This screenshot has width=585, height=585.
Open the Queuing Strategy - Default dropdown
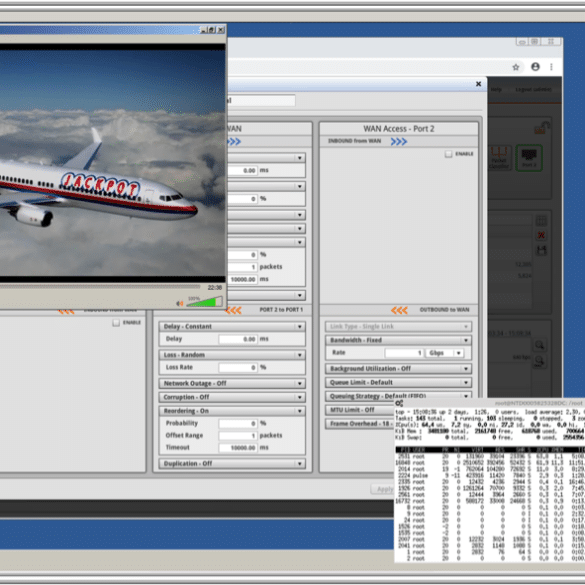point(398,395)
